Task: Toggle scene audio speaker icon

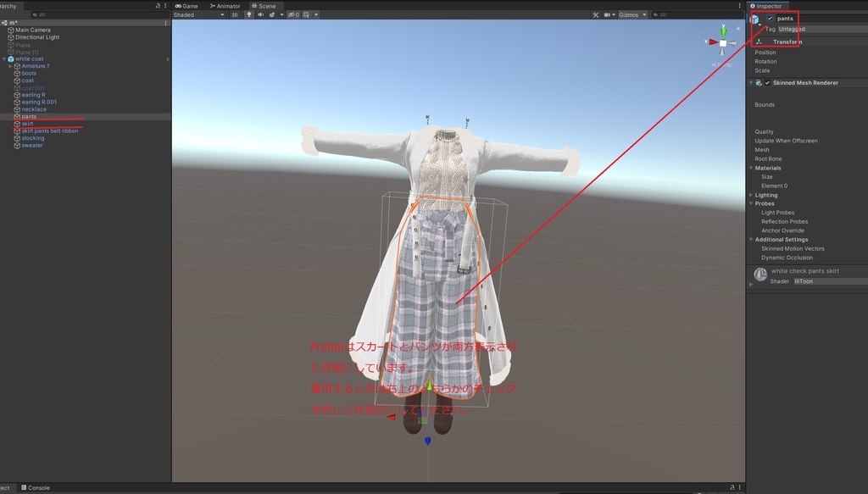Action: (x=261, y=15)
